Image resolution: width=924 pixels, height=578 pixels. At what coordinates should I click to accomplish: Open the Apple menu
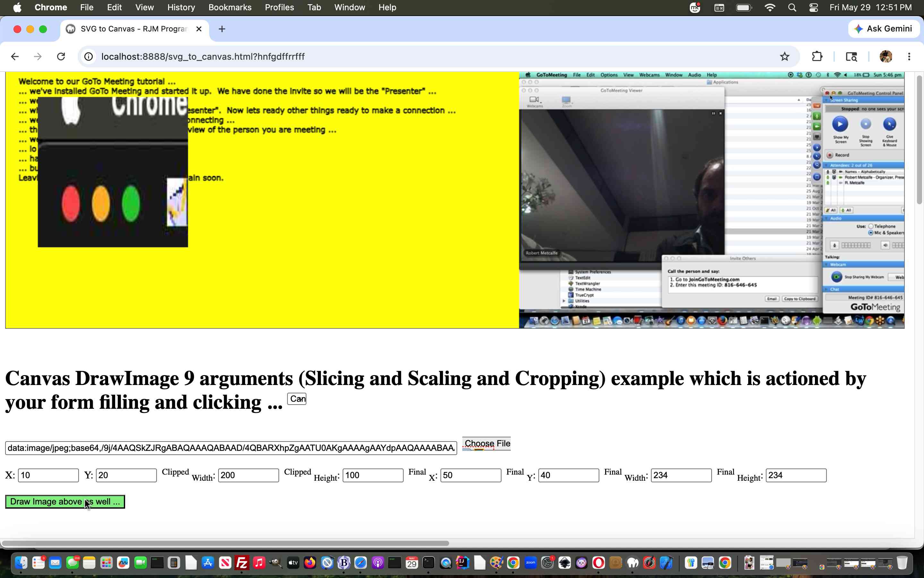(x=17, y=7)
